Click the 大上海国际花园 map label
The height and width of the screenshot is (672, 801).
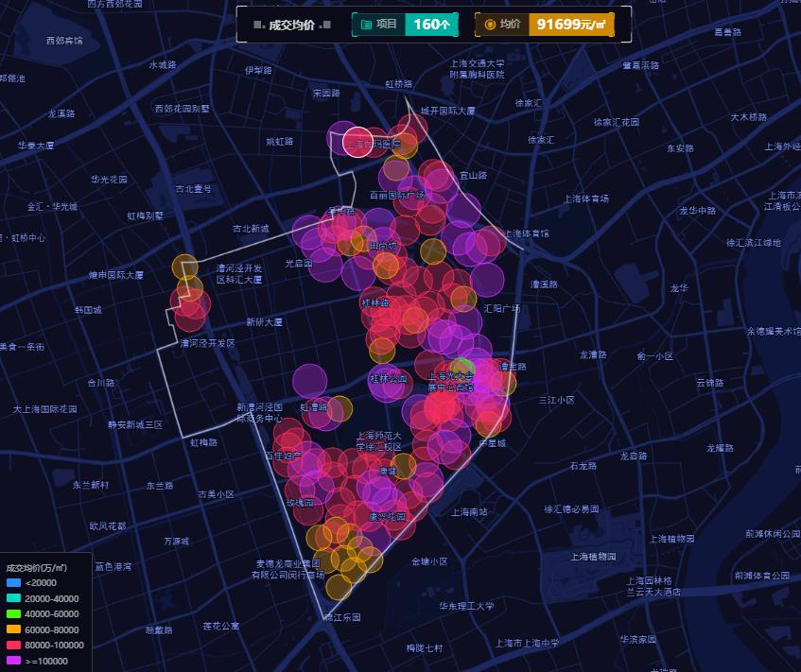coord(45,409)
